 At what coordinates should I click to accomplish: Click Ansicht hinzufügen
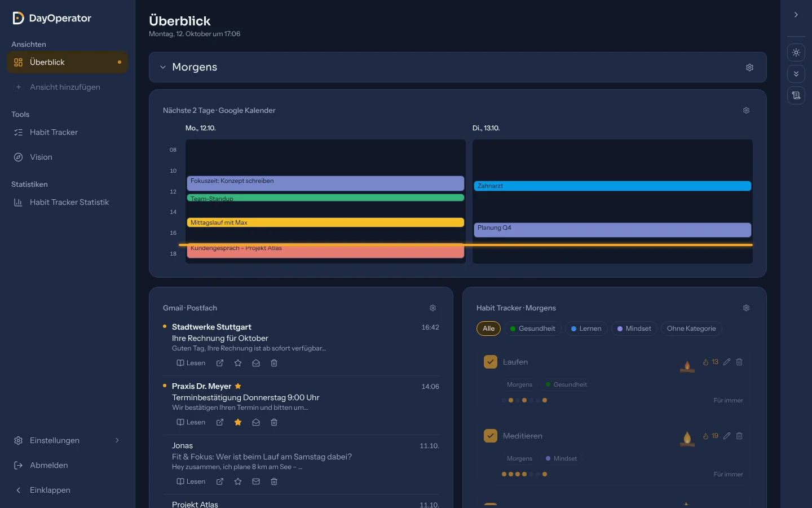[67, 87]
